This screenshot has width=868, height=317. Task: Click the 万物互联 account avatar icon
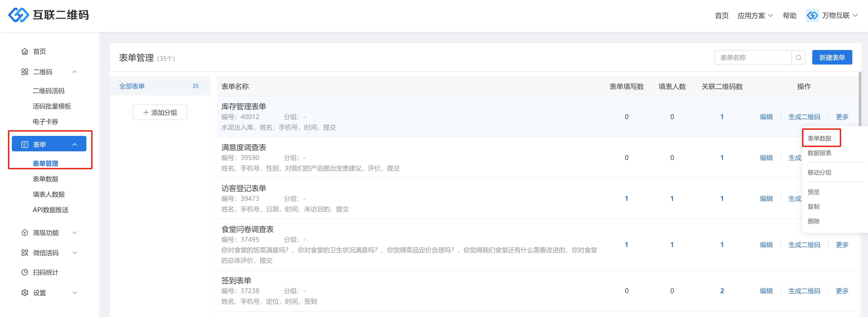(812, 15)
